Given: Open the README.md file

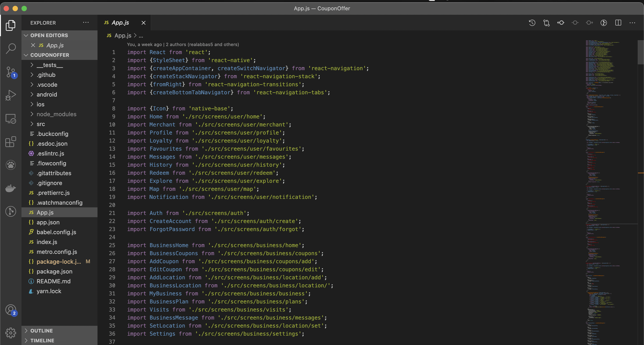Looking at the screenshot, I should tap(59, 281).
